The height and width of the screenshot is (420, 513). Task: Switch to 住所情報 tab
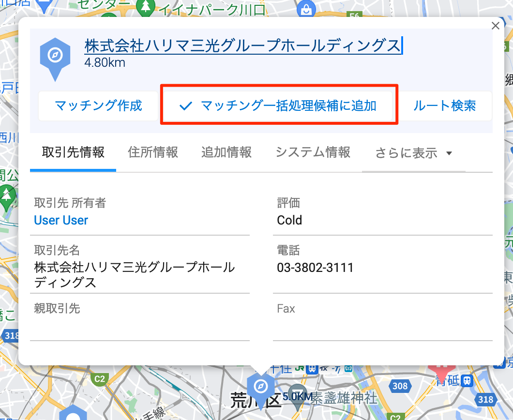pyautogui.click(x=153, y=153)
